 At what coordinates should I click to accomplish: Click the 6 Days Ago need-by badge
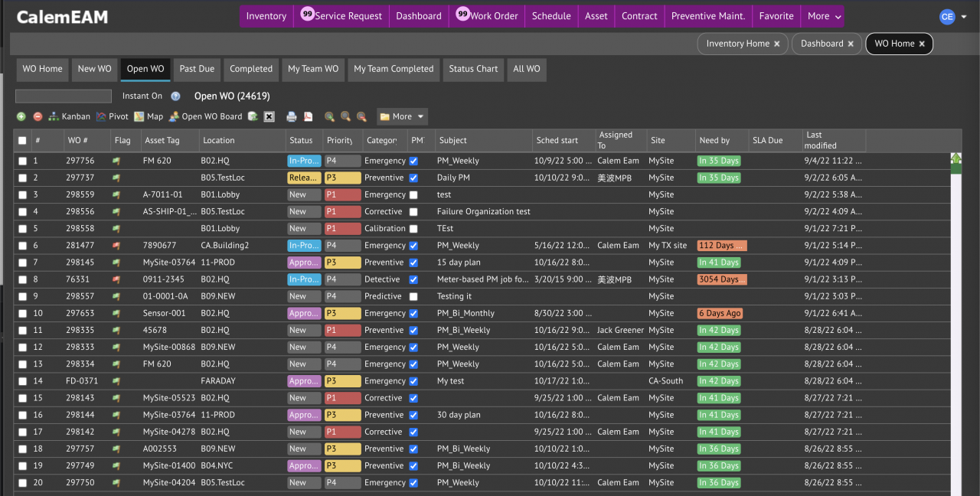click(x=720, y=314)
